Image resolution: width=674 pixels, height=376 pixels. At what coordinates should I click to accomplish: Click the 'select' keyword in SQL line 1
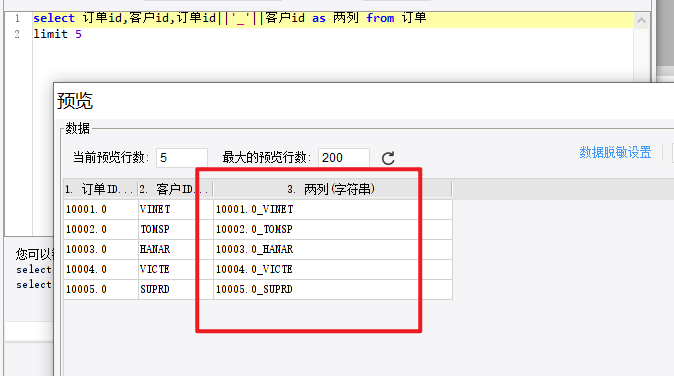click(54, 18)
